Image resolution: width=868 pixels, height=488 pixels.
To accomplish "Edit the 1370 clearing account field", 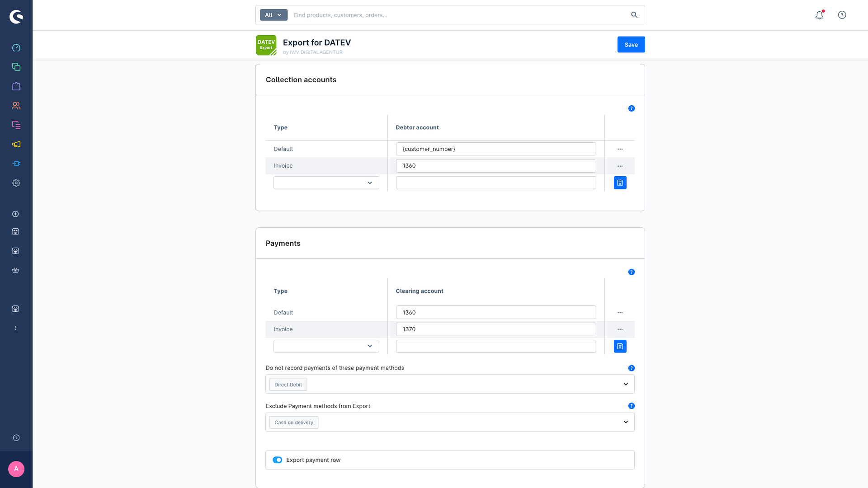I will [x=496, y=329].
